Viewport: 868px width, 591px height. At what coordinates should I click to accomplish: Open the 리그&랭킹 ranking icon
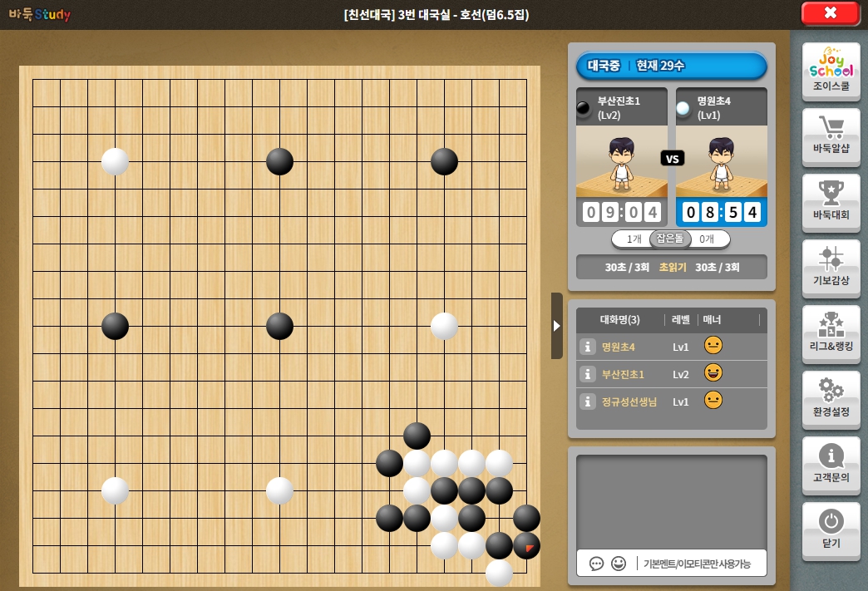(x=831, y=334)
